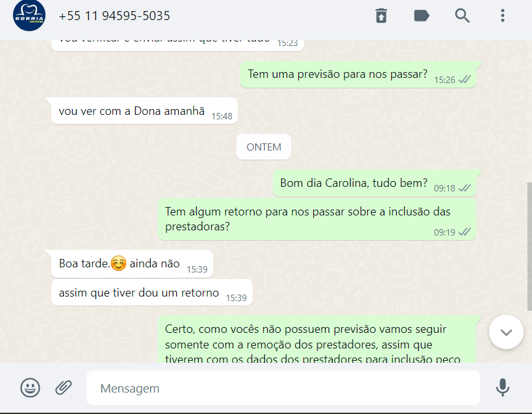Search messages with the magnifier icon
532x414 pixels.
[462, 16]
